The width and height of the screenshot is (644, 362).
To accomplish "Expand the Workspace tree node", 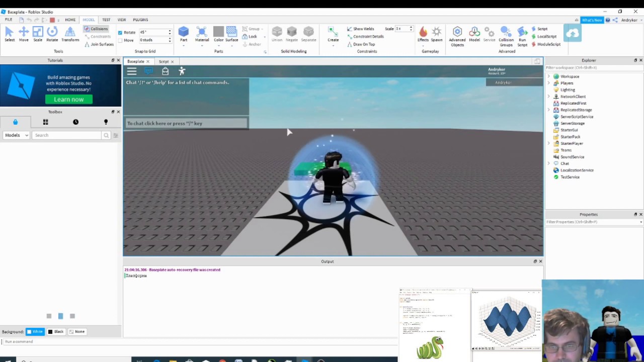I will (x=549, y=76).
